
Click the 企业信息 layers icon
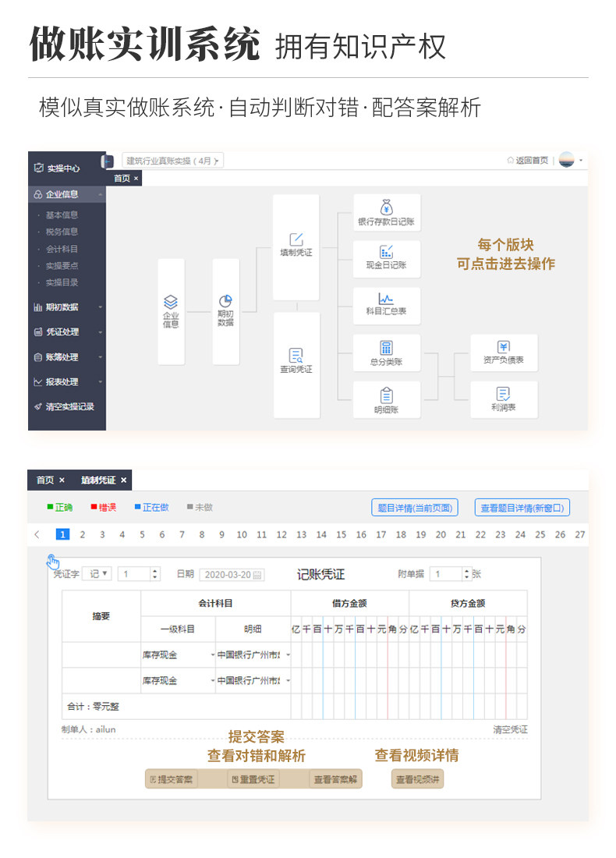171,302
